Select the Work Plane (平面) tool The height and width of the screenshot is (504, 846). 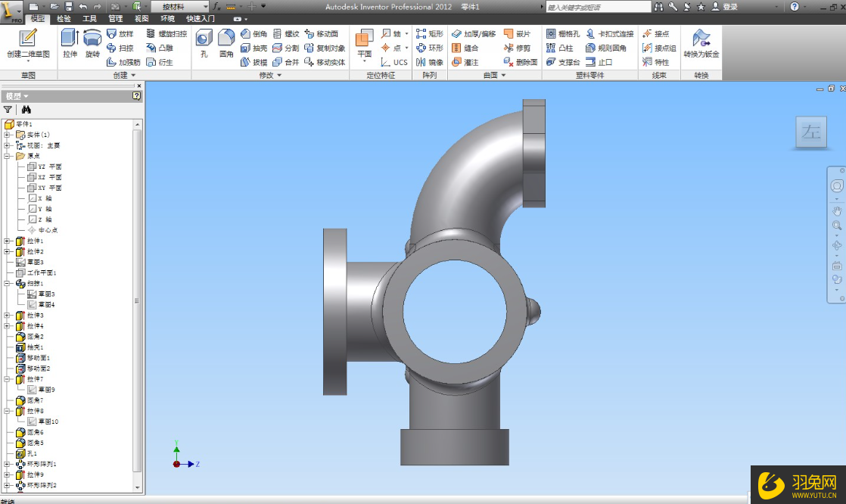364,44
